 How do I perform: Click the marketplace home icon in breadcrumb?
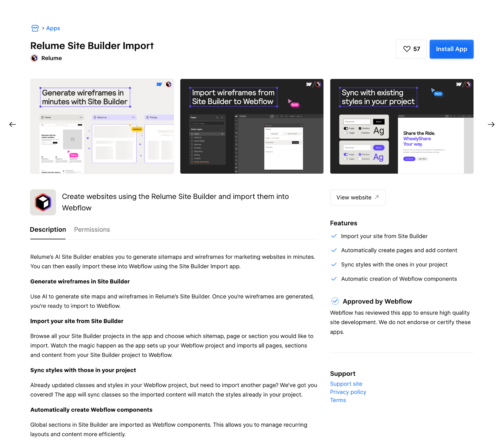coord(35,28)
